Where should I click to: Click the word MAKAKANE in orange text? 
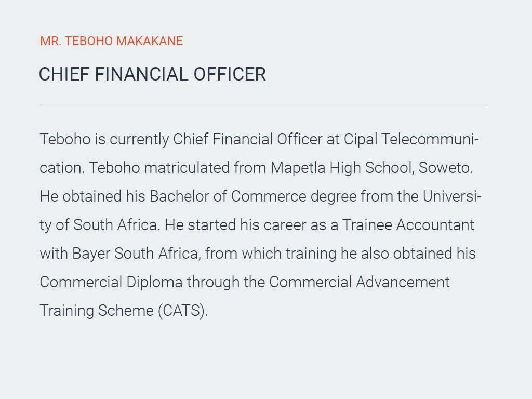[x=150, y=41]
